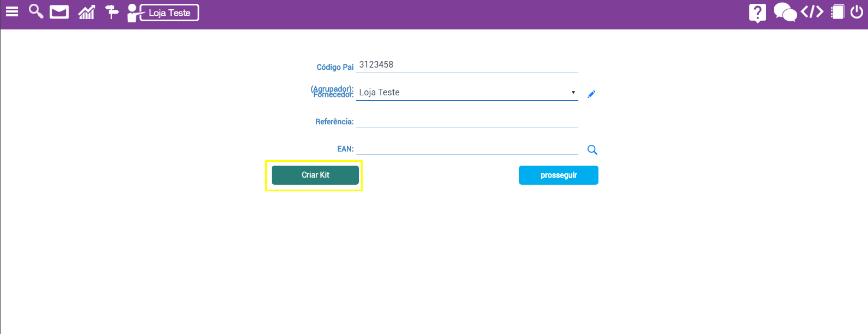Open the notebook icon in top bar

[x=838, y=12]
